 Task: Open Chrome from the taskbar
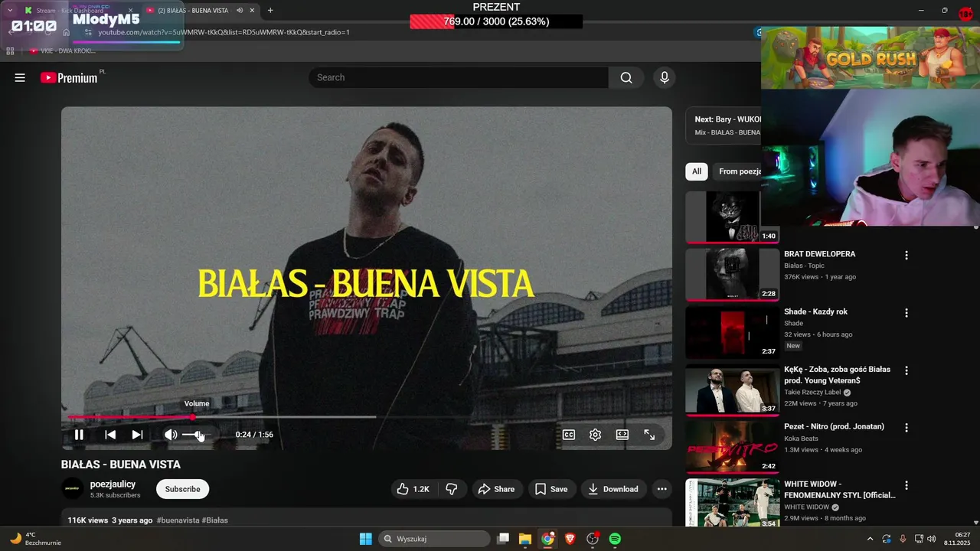[x=547, y=539]
